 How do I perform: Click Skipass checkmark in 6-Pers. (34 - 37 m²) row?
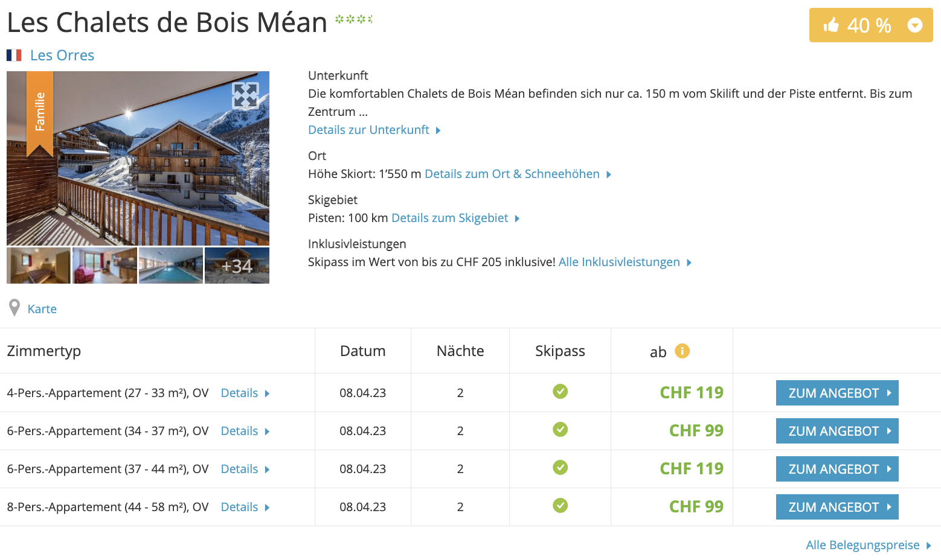560,430
